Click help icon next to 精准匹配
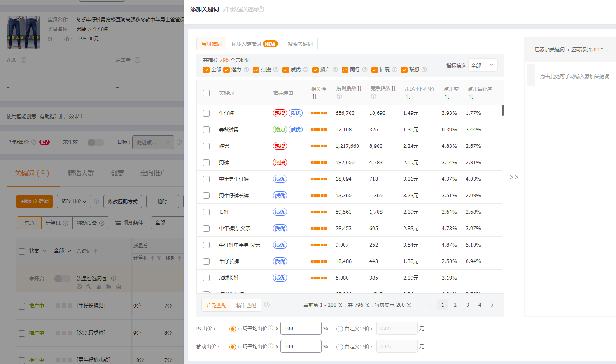Image resolution: width=616 pixels, height=364 pixels. [x=267, y=305]
